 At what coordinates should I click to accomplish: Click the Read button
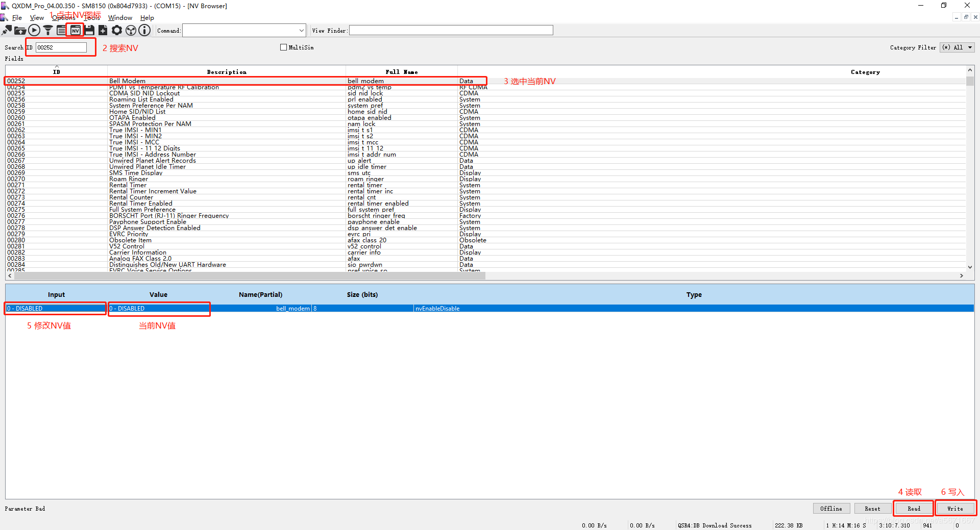pyautogui.click(x=914, y=509)
